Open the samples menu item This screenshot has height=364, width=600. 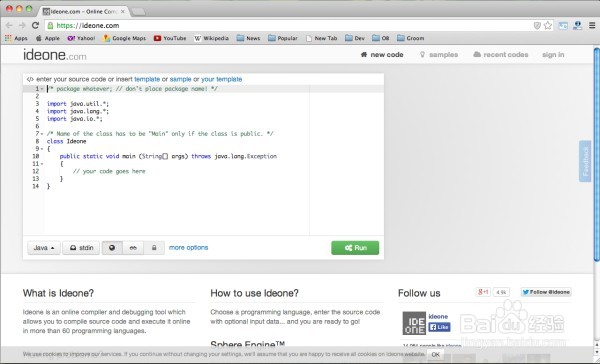coord(439,55)
